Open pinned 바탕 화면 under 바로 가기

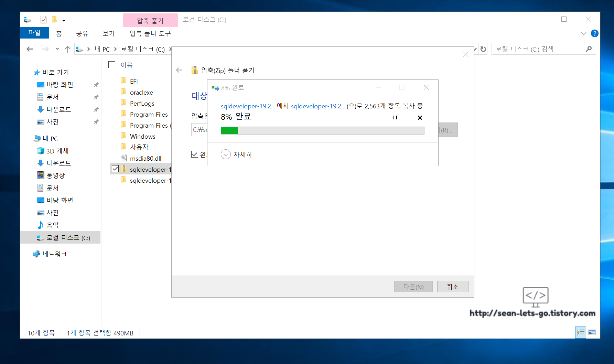(60, 85)
